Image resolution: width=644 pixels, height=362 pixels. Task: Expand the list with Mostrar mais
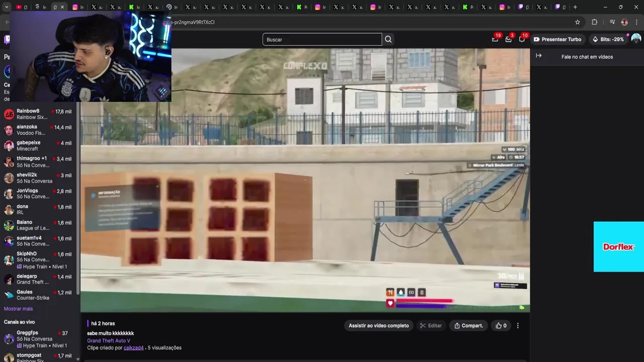[x=18, y=309]
